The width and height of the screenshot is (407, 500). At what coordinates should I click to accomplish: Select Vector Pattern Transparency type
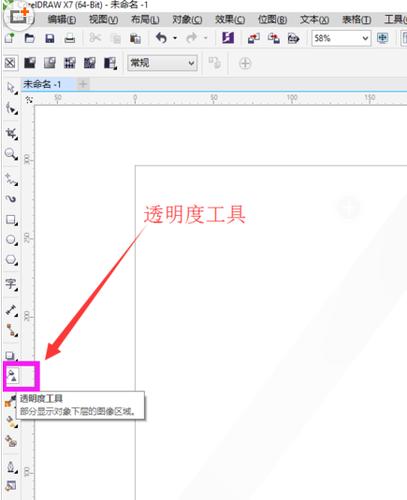[x=70, y=63]
